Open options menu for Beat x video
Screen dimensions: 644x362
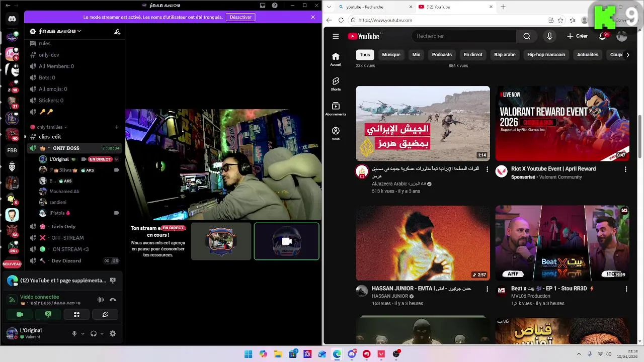pyautogui.click(x=626, y=289)
